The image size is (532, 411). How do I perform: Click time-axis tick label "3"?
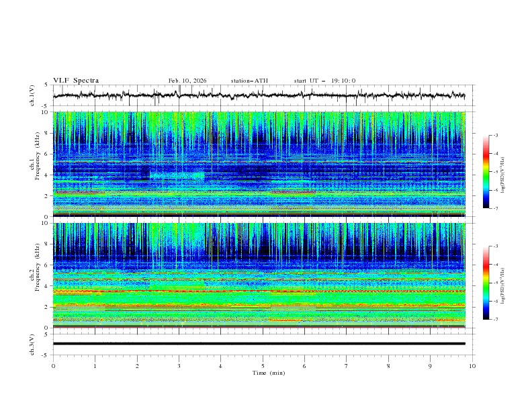pos(179,366)
